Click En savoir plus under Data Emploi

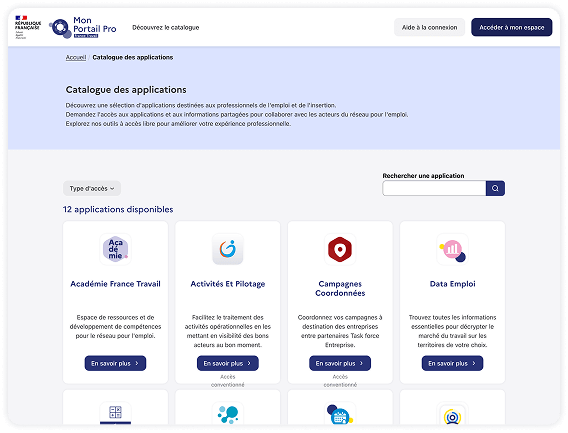point(452,363)
